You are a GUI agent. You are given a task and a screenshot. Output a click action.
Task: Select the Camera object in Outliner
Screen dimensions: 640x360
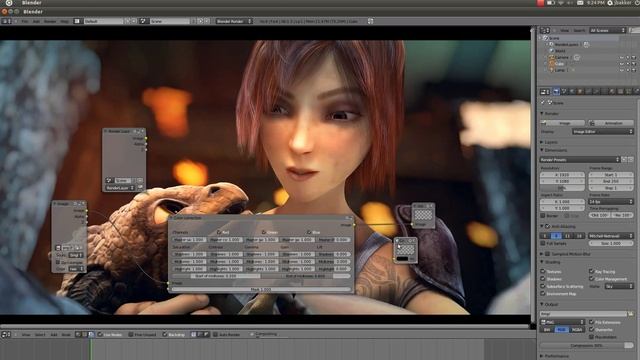point(562,58)
